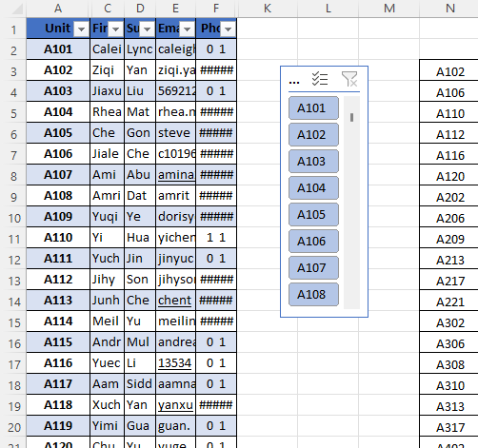This screenshot has height=448, width=478.
Task: Click the slicer vertical scrollbar thumb
Action: coord(351,117)
